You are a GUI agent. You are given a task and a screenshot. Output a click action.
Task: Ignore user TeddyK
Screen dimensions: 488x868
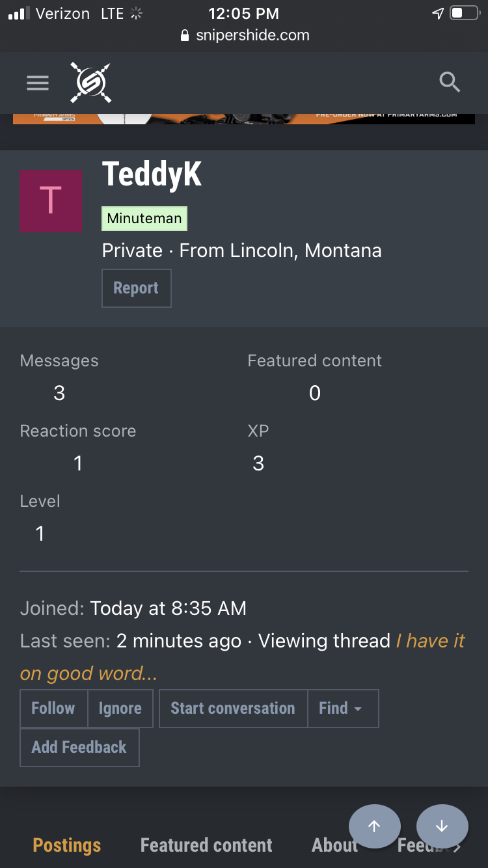point(120,708)
